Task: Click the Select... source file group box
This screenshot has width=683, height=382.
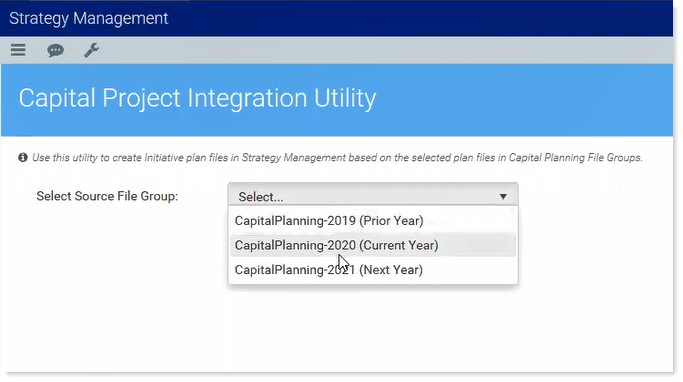Action: [373, 195]
